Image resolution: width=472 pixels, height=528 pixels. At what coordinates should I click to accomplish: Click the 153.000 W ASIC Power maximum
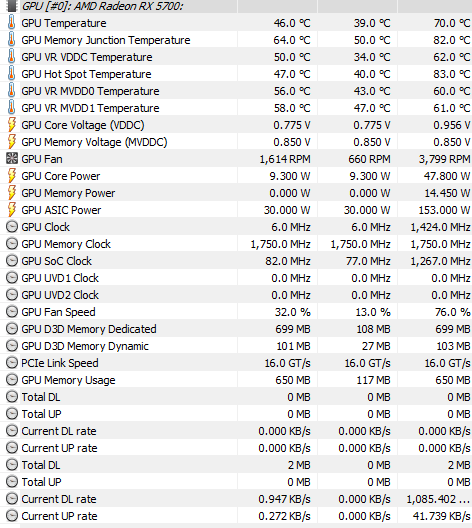pyautogui.click(x=444, y=210)
